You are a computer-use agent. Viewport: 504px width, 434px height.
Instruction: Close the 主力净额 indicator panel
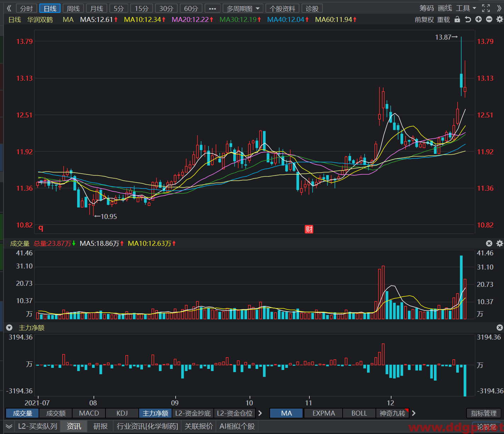click(499, 328)
